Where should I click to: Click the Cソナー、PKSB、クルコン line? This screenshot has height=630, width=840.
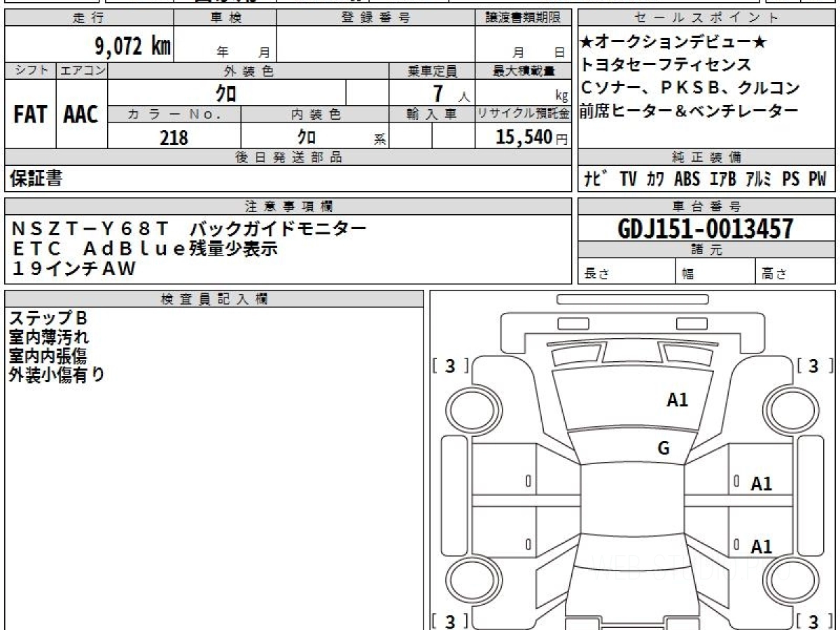coord(690,88)
